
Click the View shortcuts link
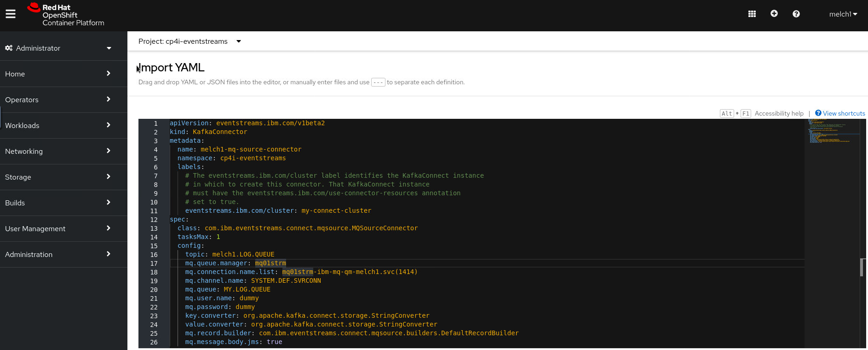pyautogui.click(x=844, y=113)
